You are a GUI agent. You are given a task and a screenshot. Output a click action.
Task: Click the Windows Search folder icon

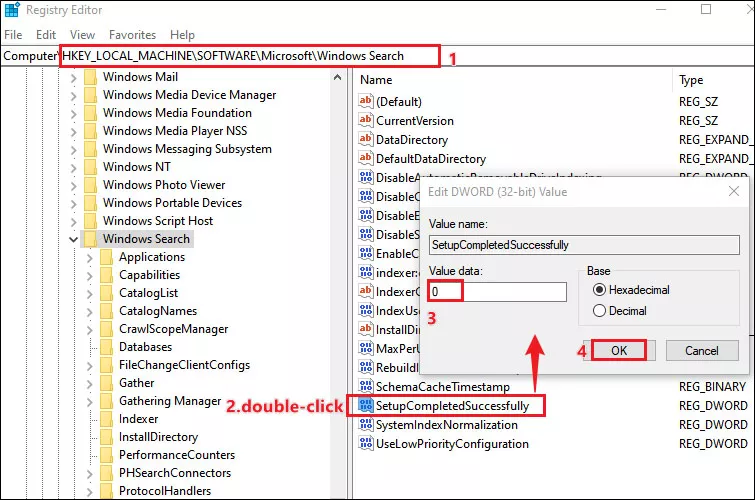91,239
